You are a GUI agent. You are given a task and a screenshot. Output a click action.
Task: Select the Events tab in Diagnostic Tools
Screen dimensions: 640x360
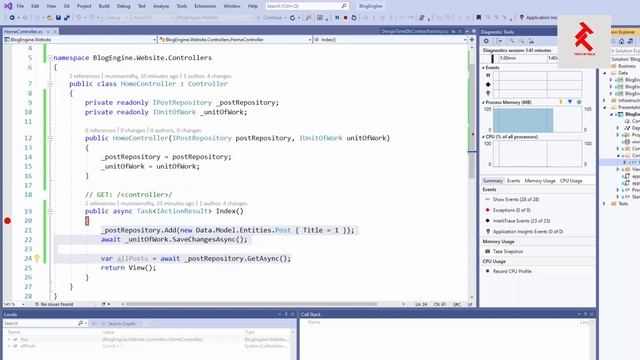click(x=513, y=181)
